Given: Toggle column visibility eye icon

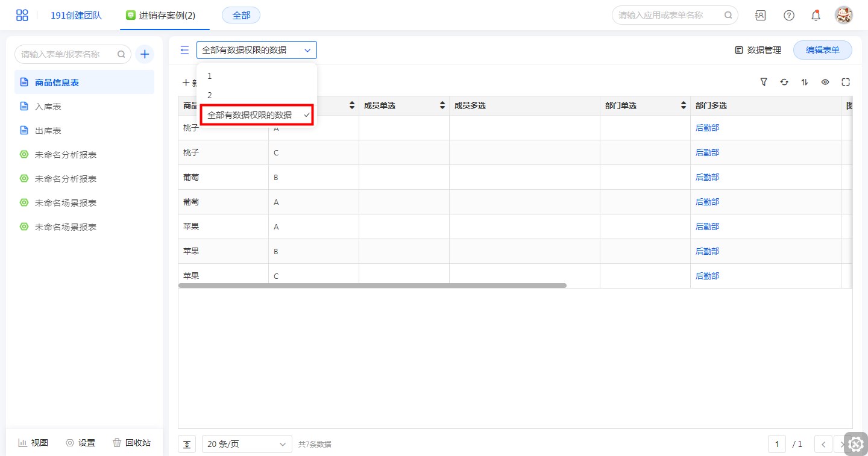Looking at the screenshot, I should click(825, 82).
